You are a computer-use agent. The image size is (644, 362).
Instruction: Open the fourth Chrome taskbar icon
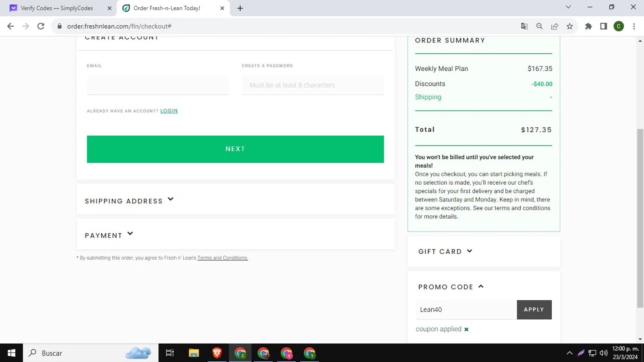pyautogui.click(x=310, y=353)
